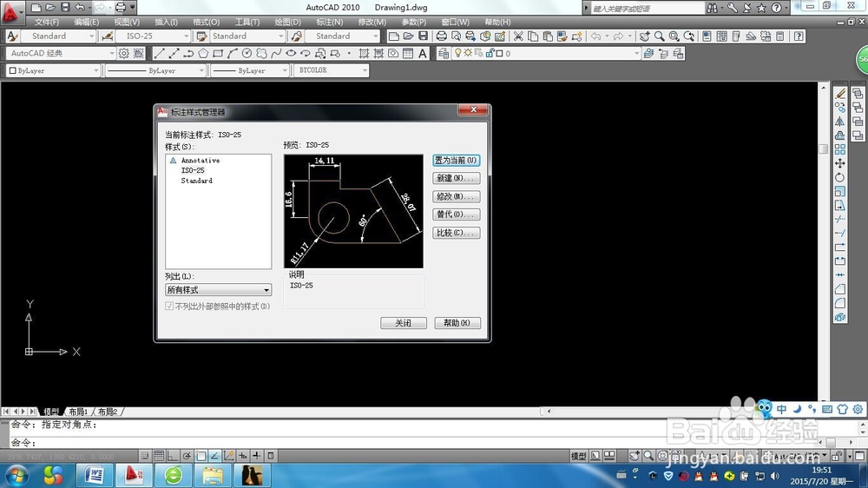Select the Polygon drawing tool
This screenshot has height=488, width=868.
coord(203,53)
